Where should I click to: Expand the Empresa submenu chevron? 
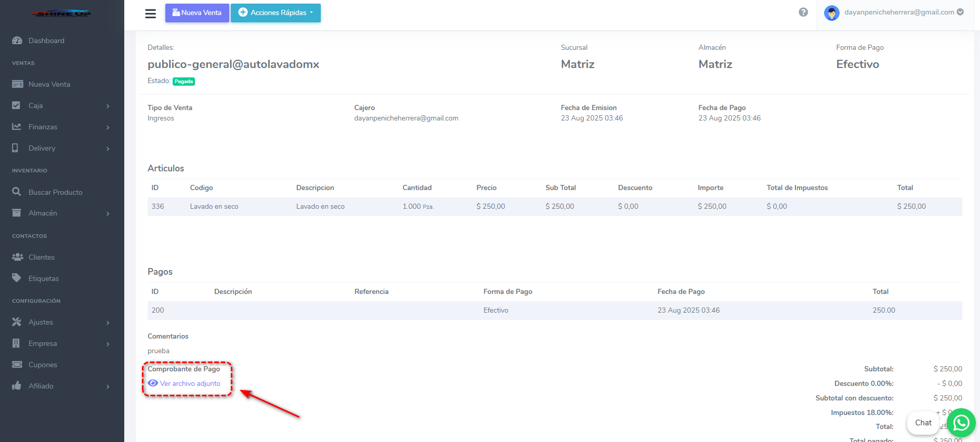tap(108, 344)
